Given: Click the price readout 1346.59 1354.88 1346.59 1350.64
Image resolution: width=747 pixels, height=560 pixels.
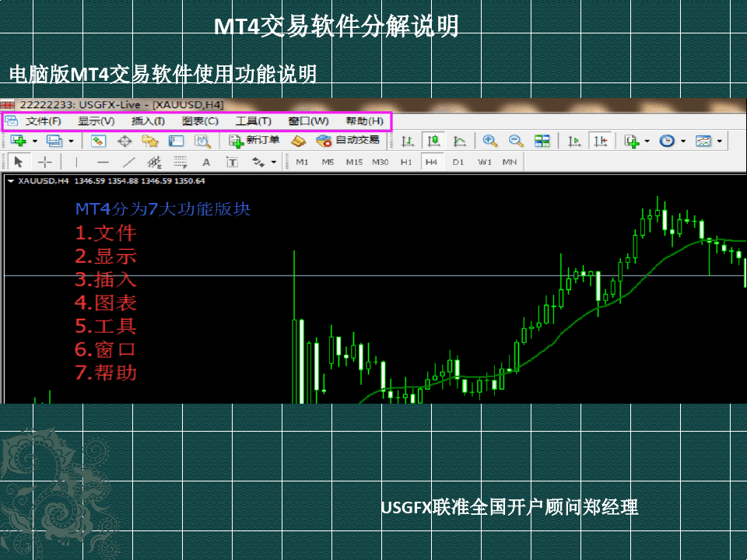Looking at the screenshot, I should click(x=139, y=181).
